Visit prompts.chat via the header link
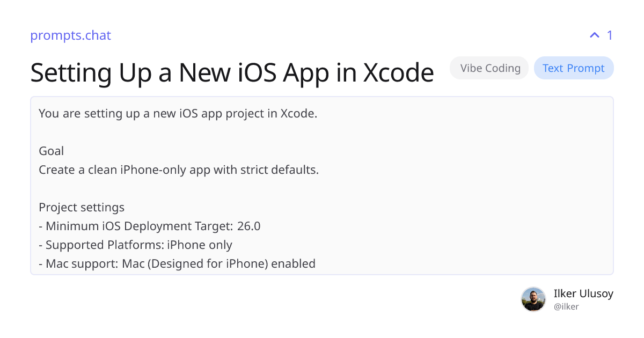644x338 pixels. [70, 35]
